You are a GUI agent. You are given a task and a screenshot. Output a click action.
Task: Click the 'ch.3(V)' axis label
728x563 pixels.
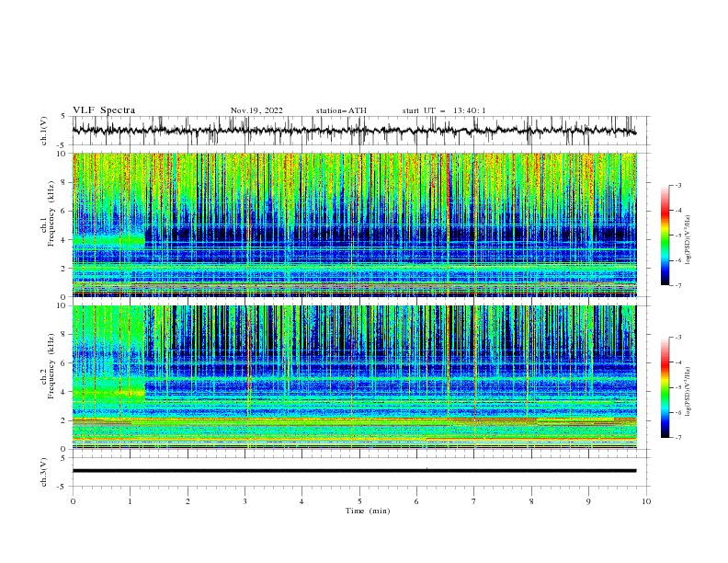pos(44,472)
